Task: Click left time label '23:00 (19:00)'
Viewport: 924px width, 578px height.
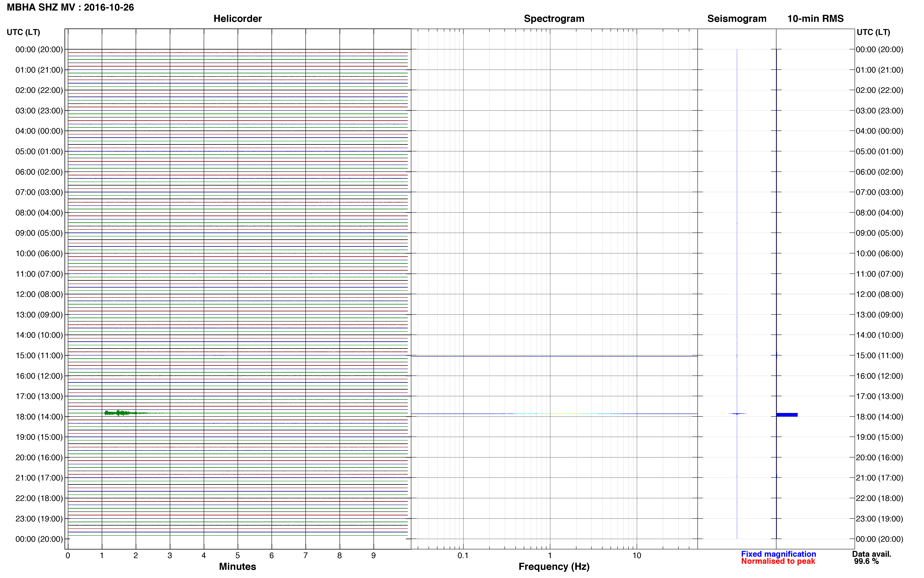Action: tap(39, 519)
